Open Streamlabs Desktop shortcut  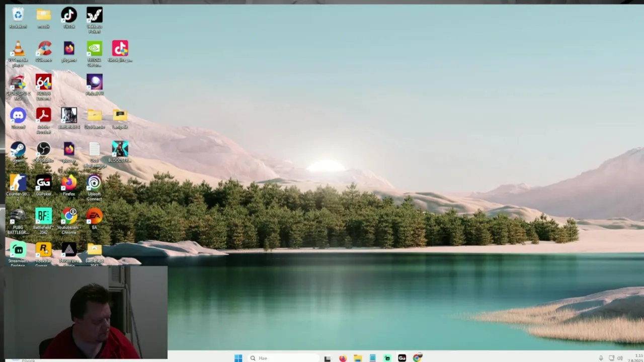18,254
